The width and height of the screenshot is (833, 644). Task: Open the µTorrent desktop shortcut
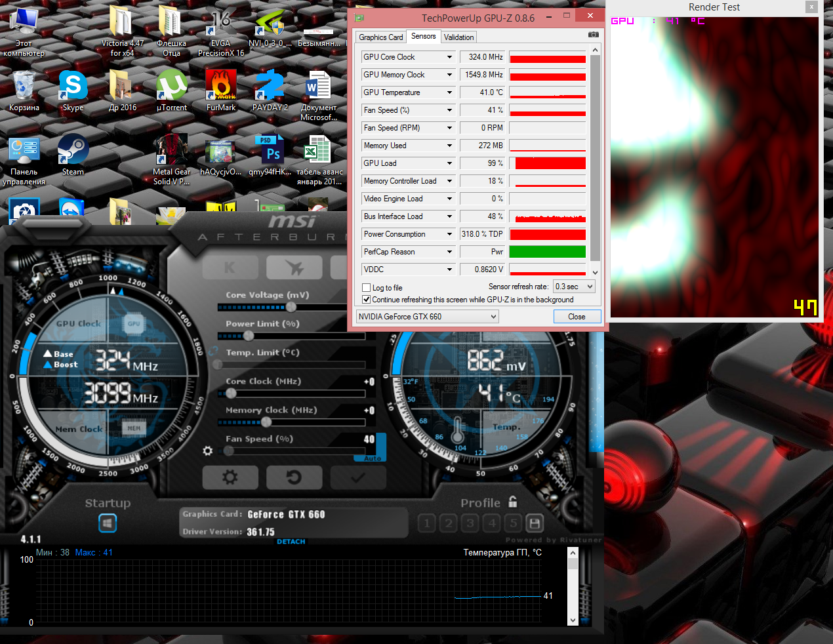[172, 91]
